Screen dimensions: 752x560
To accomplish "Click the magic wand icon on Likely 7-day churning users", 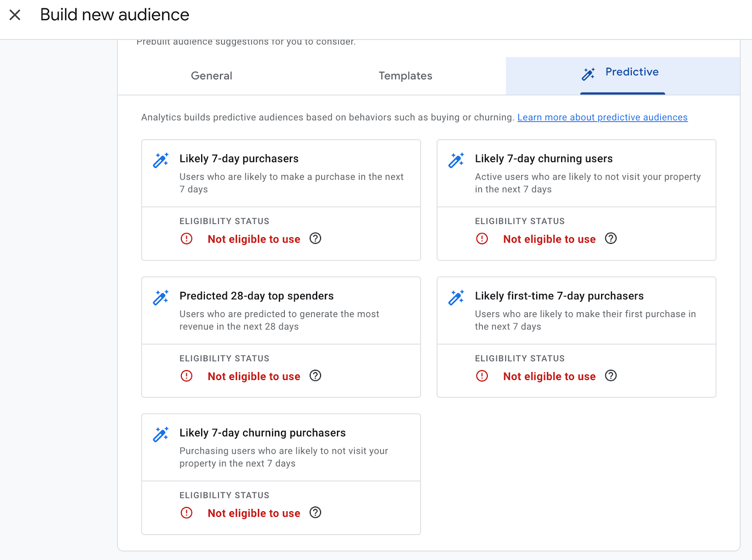I will coord(455,160).
